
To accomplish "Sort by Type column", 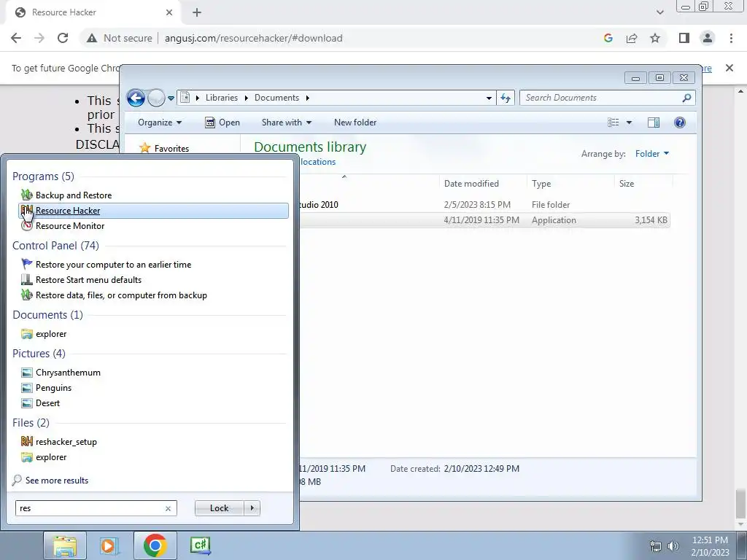I will pyautogui.click(x=570, y=183).
